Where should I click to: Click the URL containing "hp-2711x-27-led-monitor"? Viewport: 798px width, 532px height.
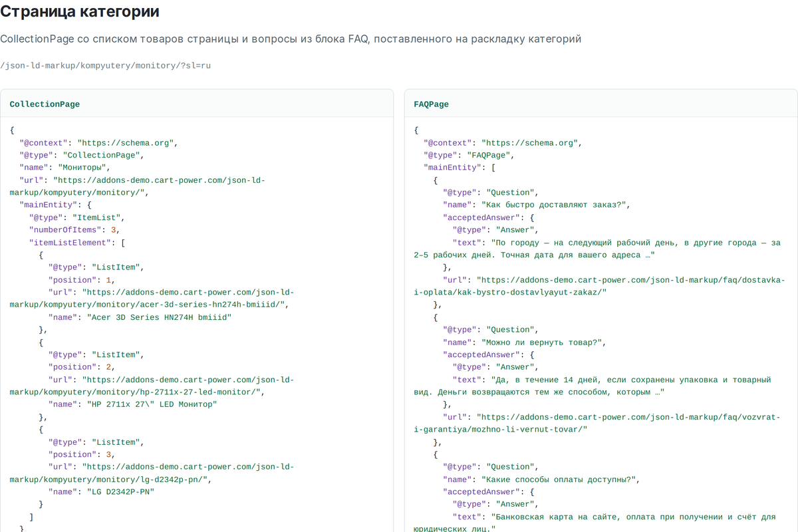pos(152,386)
